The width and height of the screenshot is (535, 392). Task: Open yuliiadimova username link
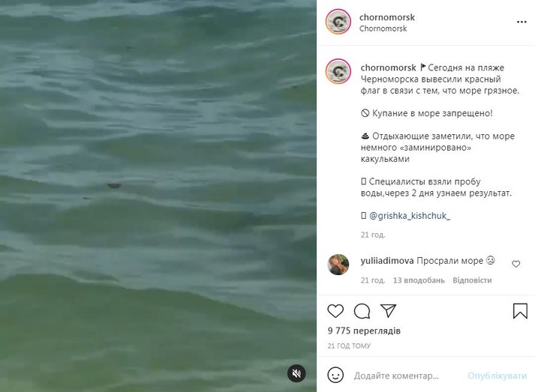coord(387,261)
